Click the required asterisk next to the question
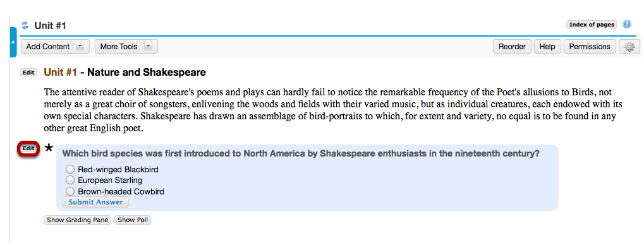 point(49,149)
